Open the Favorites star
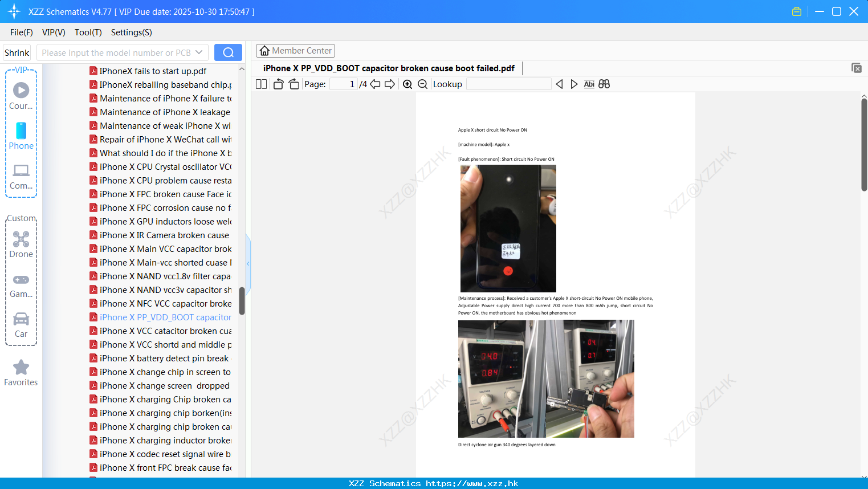Viewport: 868px width, 489px height. click(21, 373)
